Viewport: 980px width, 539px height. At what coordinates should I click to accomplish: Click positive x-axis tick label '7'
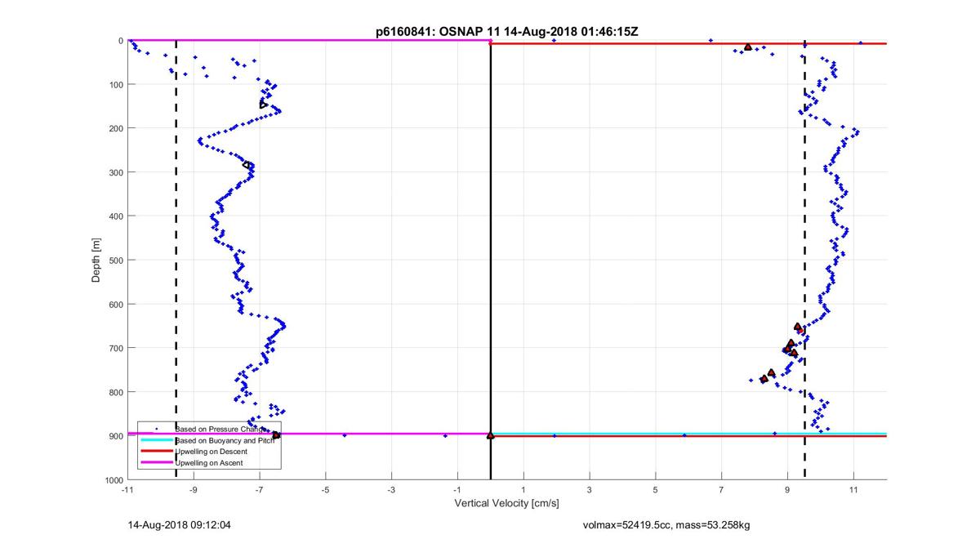tap(721, 490)
